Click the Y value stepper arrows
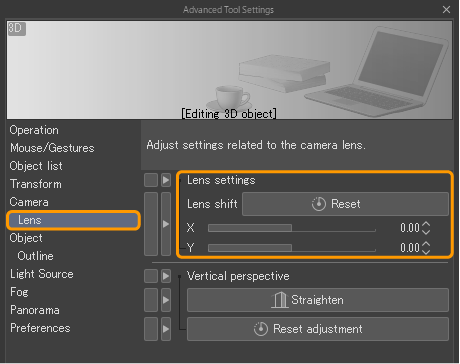This screenshot has height=364, width=460. [426, 248]
